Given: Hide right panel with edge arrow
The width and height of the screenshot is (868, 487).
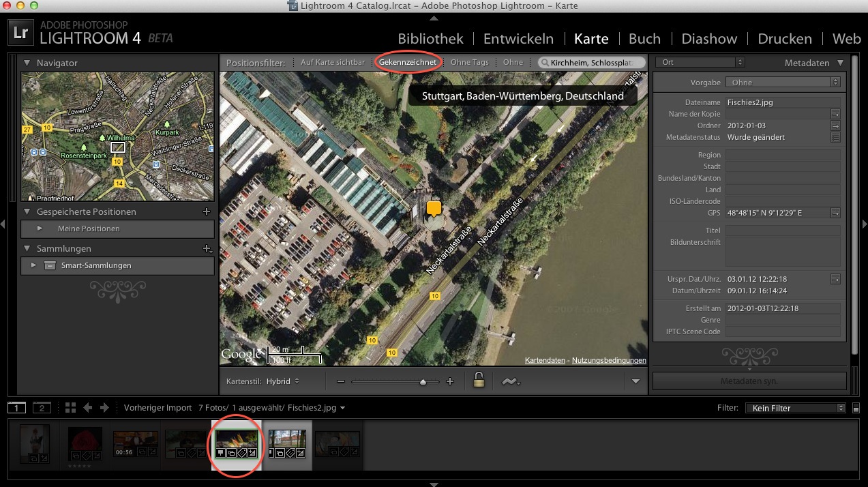Looking at the screenshot, I should coord(865,224).
